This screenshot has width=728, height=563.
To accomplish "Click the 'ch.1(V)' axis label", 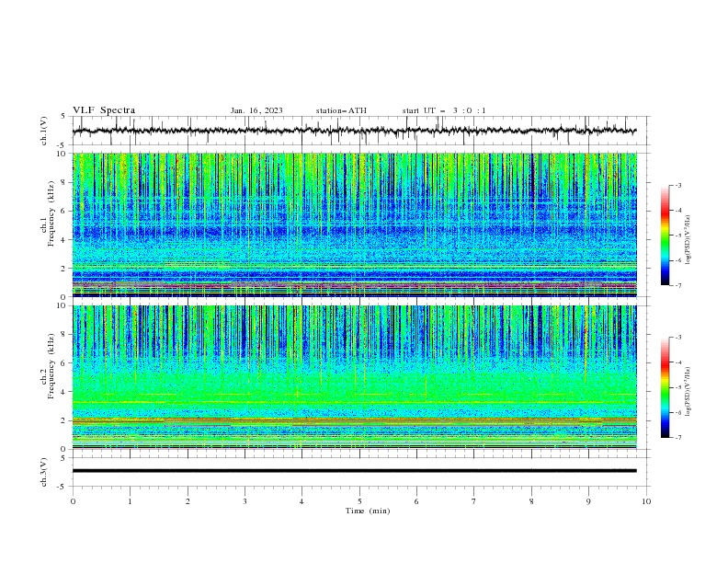I will [44, 131].
